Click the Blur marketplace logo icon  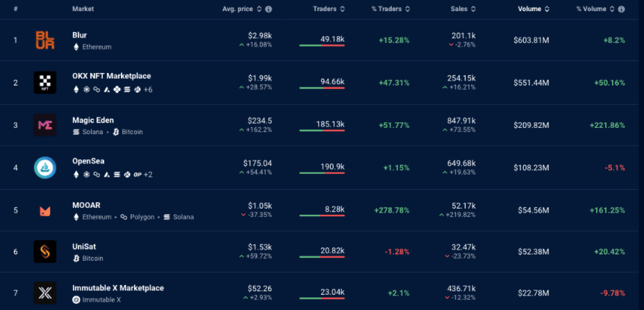click(x=45, y=40)
